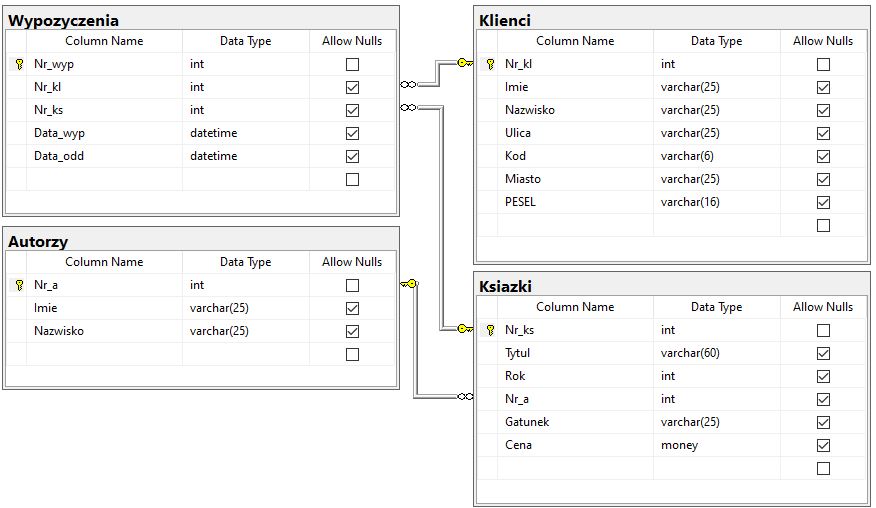Select the key icon of Nr_kl in Klienci
Image resolution: width=876 pixels, height=508 pixels.
pos(490,64)
